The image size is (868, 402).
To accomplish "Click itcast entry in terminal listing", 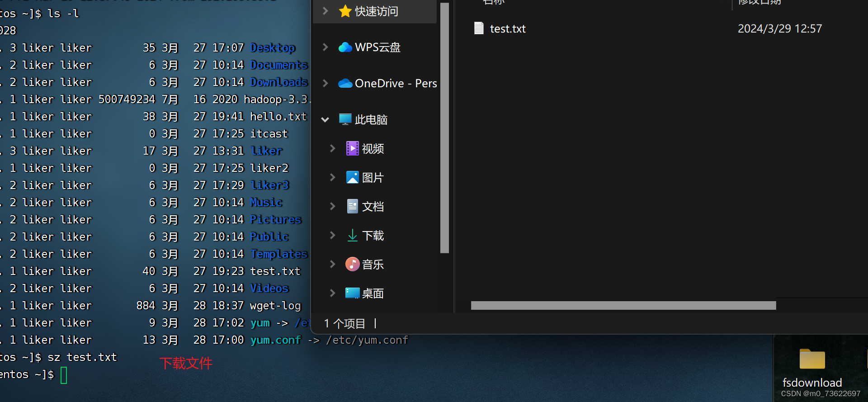I will click(x=269, y=133).
